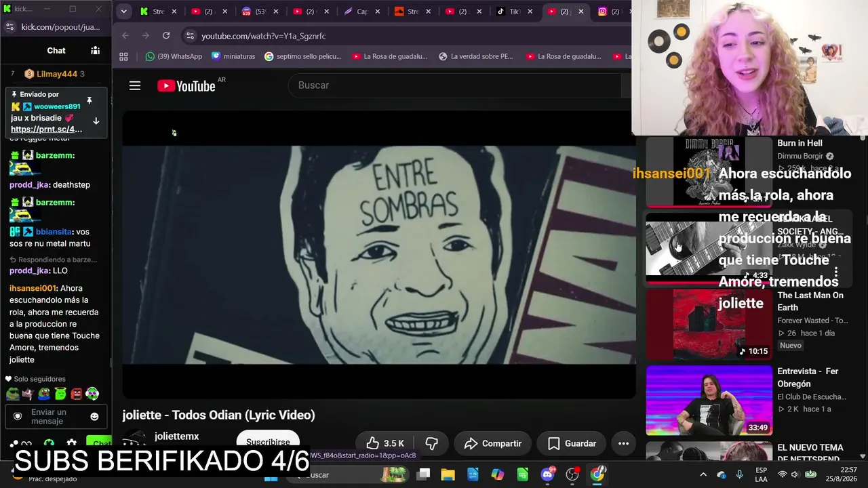Open the prnt.sc link in pinned message
The width and height of the screenshot is (868, 488).
point(46,129)
